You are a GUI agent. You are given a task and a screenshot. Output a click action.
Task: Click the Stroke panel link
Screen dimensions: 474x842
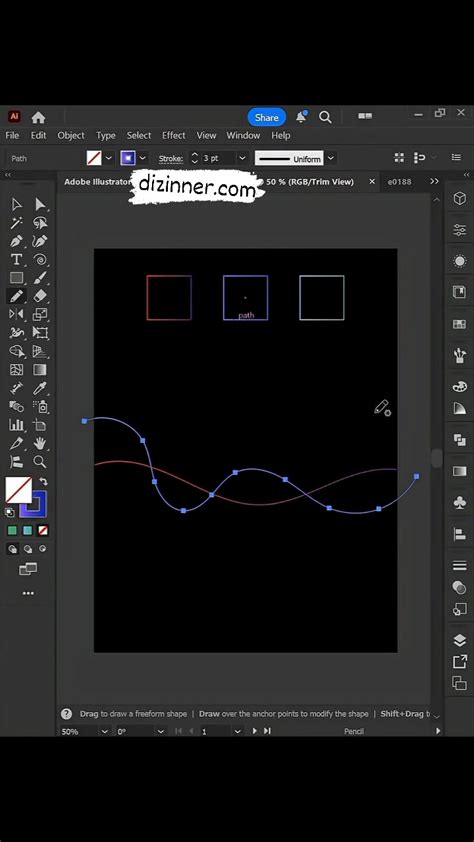click(171, 158)
